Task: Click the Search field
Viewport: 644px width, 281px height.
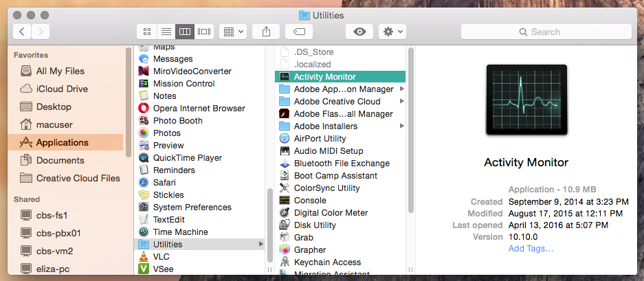Action: (x=546, y=32)
